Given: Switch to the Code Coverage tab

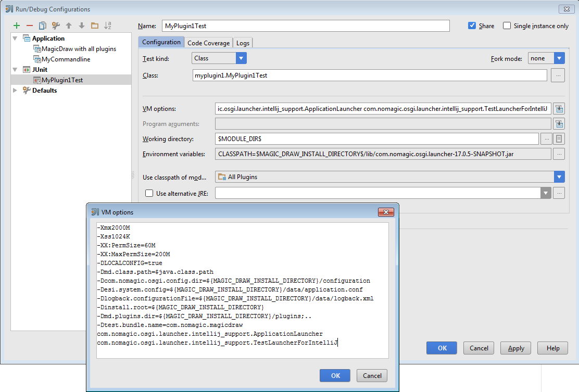Looking at the screenshot, I should click(x=208, y=43).
